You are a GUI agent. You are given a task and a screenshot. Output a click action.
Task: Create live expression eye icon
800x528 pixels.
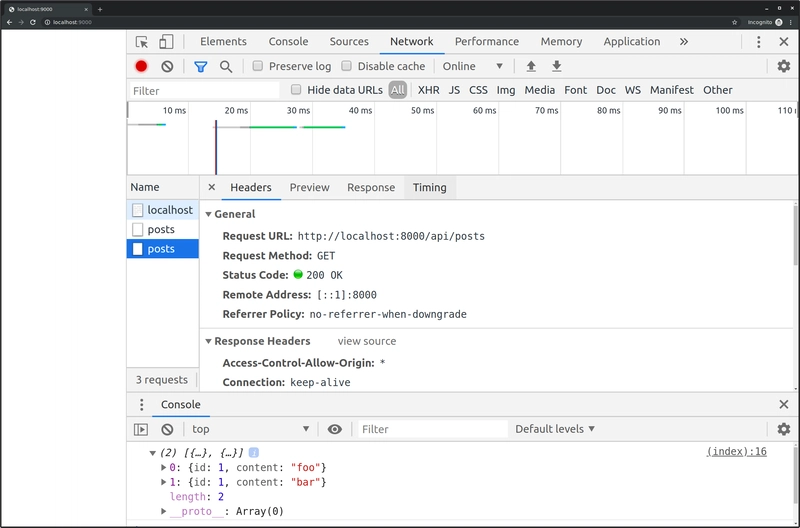(335, 430)
